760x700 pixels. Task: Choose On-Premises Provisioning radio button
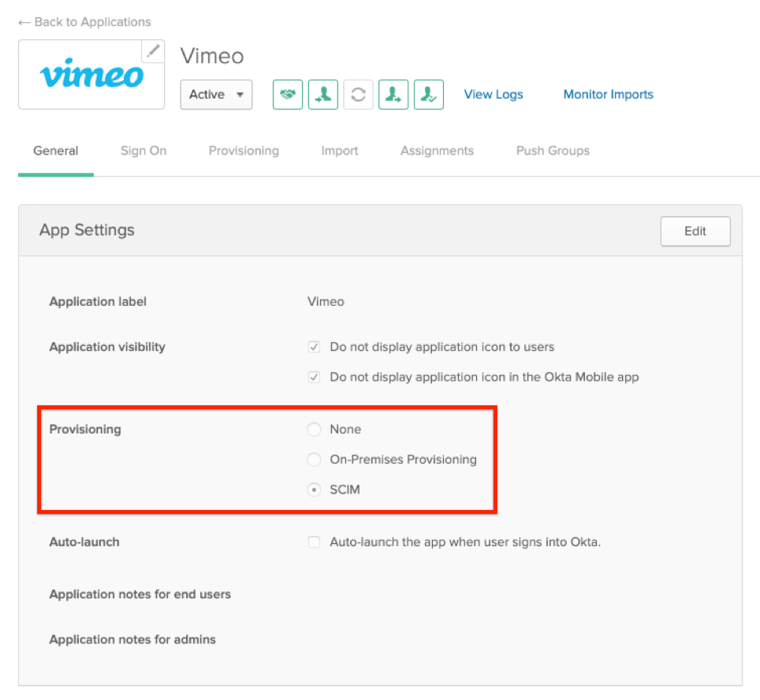point(315,460)
